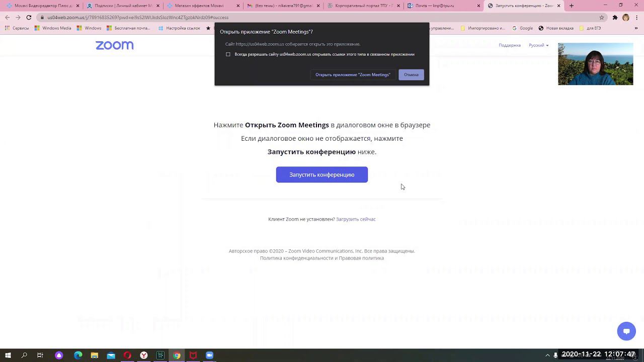The height and width of the screenshot is (362, 644).
Task: Open a new browser tab
Action: coord(571,6)
